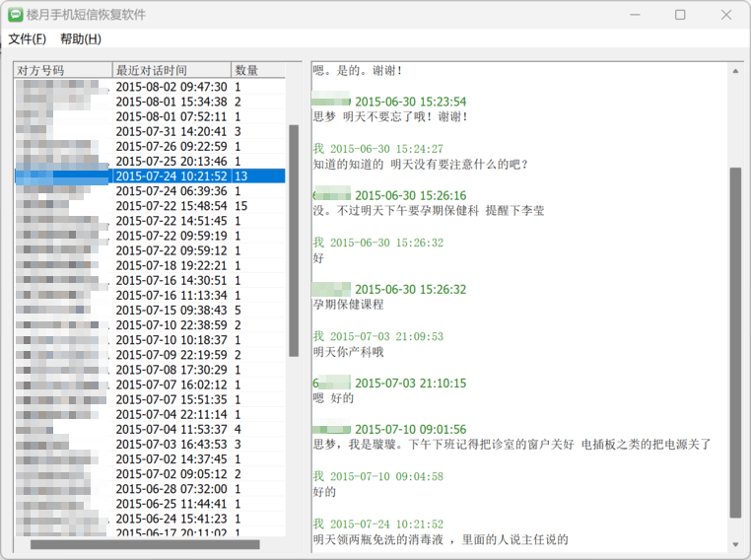Sort by the 对方号码 column header
The height and width of the screenshot is (560, 751).
click(62, 70)
